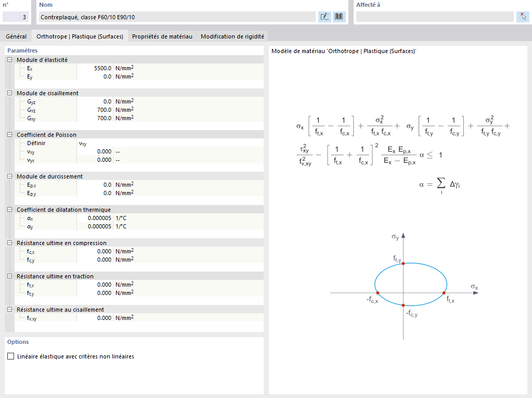532x398 pixels.
Task: Open the material library book icon
Action: point(339,17)
